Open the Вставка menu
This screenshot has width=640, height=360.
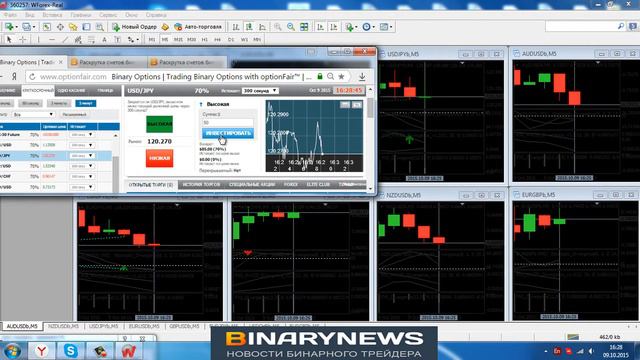coord(52,15)
